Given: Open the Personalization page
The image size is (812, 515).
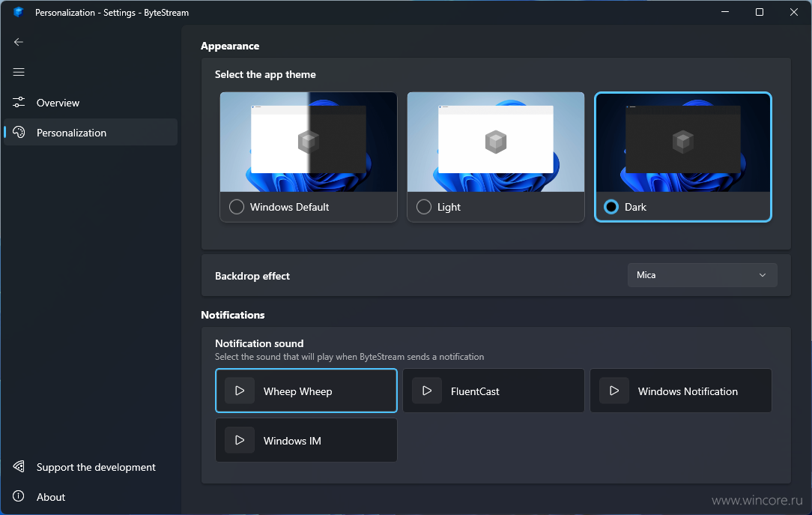Looking at the screenshot, I should click(91, 132).
